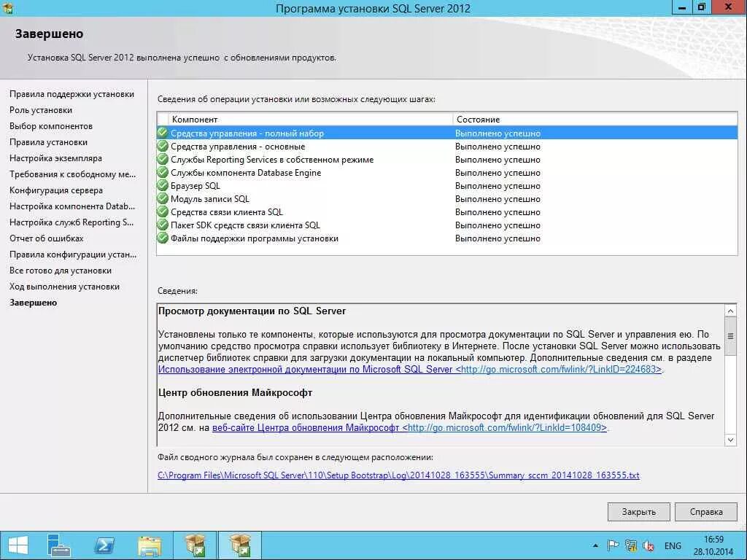
Task: Open the Центра обновления Майкрософт website link
Action: click(409, 427)
